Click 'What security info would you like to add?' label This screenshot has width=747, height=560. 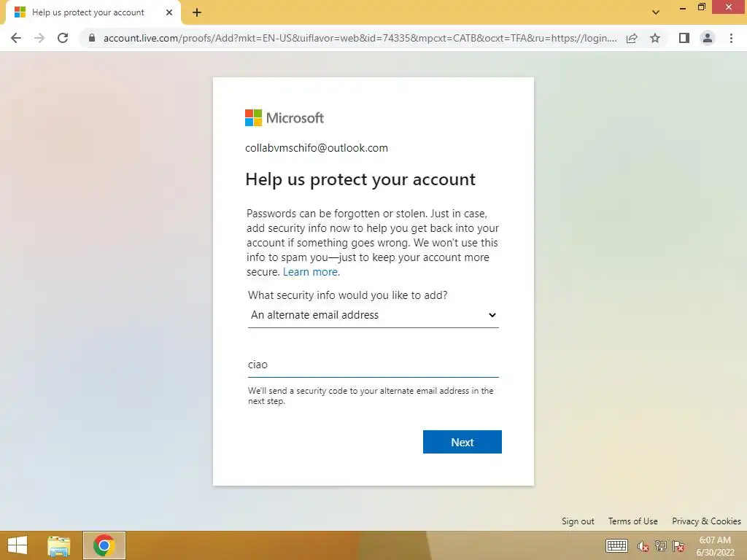pos(348,295)
